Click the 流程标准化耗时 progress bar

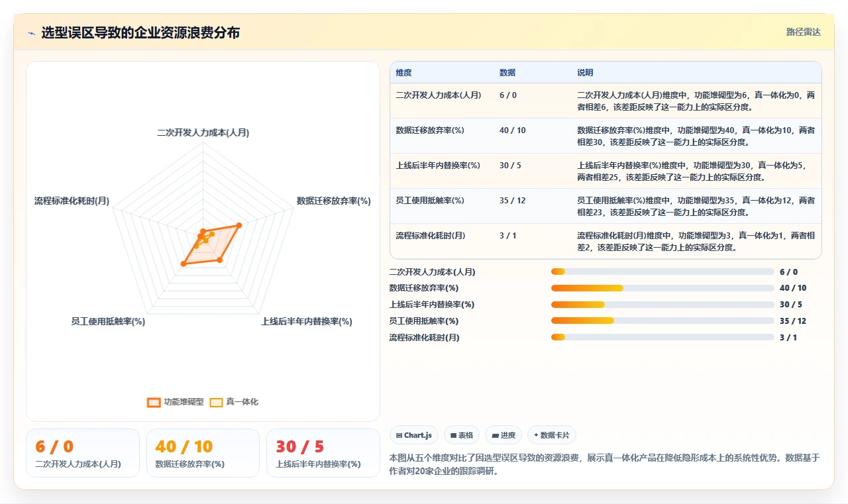tap(662, 338)
